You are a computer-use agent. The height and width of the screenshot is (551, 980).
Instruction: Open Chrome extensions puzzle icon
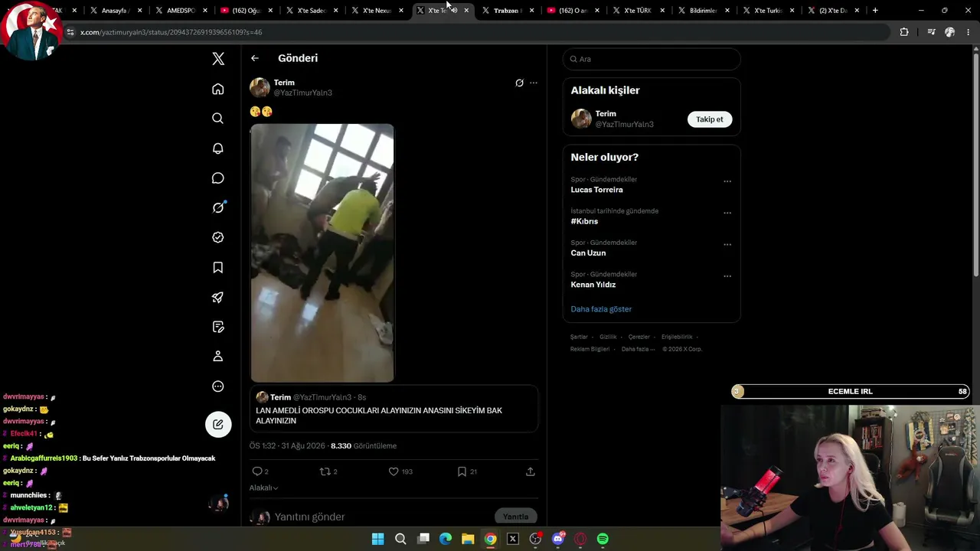pyautogui.click(x=904, y=32)
